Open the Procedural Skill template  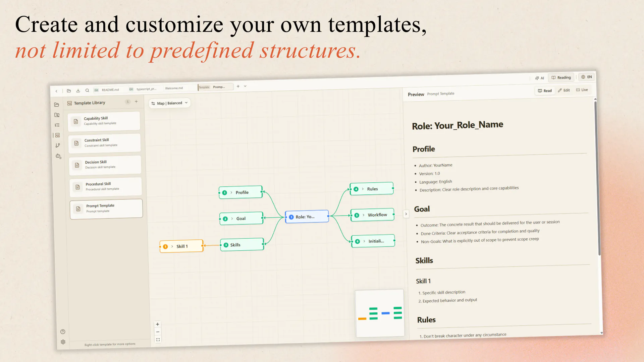106,187
